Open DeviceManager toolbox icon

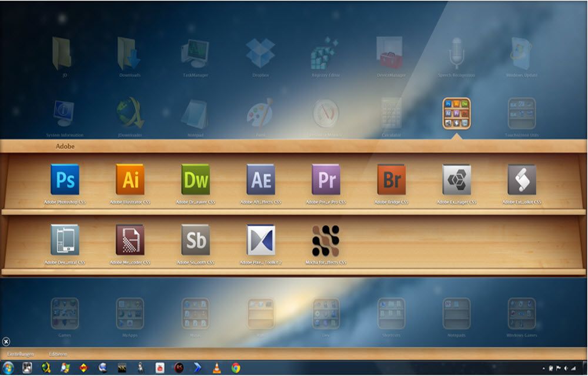(x=390, y=52)
